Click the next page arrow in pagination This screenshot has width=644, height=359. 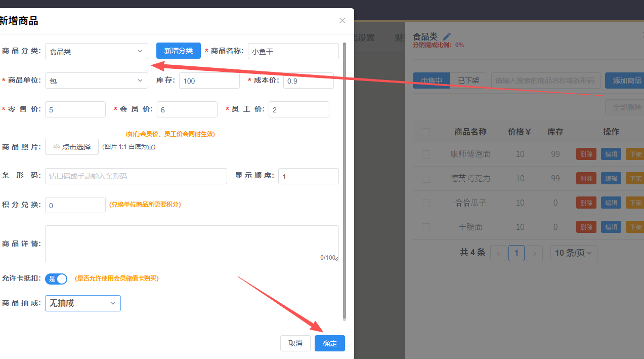(x=534, y=253)
